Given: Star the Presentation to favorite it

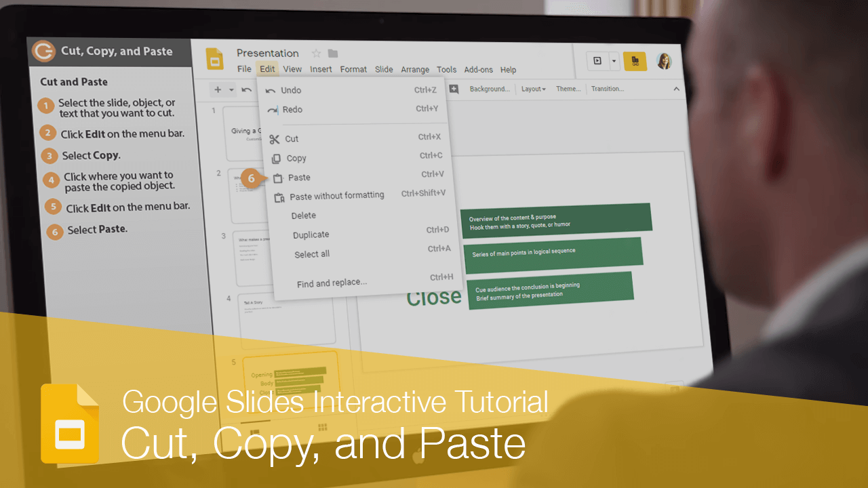Looking at the screenshot, I should (316, 52).
